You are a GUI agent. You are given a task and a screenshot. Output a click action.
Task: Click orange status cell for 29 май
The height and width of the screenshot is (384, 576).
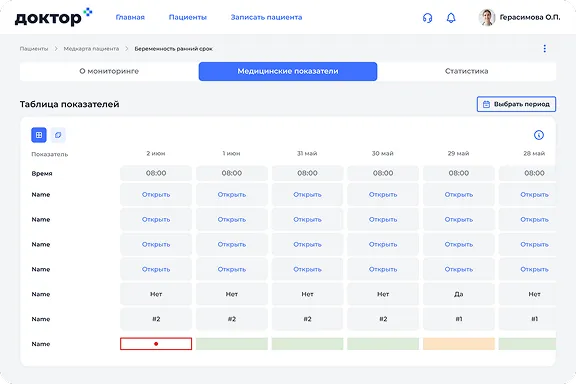point(458,344)
